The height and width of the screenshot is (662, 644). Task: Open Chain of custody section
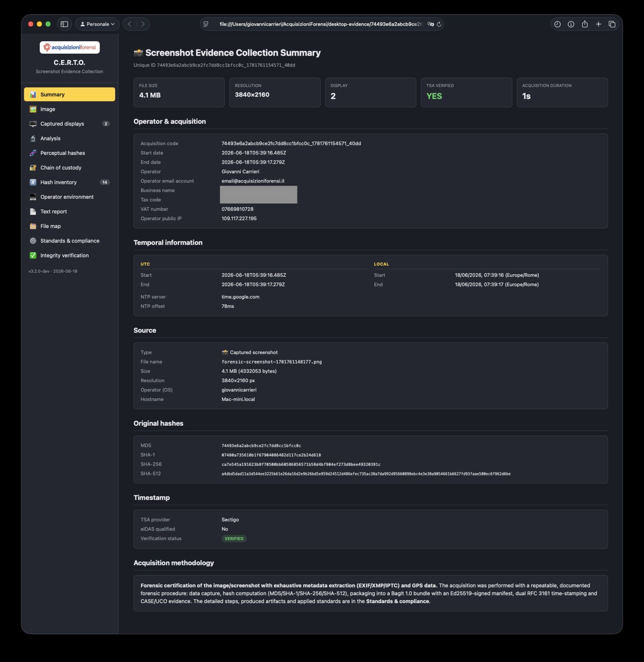point(70,167)
